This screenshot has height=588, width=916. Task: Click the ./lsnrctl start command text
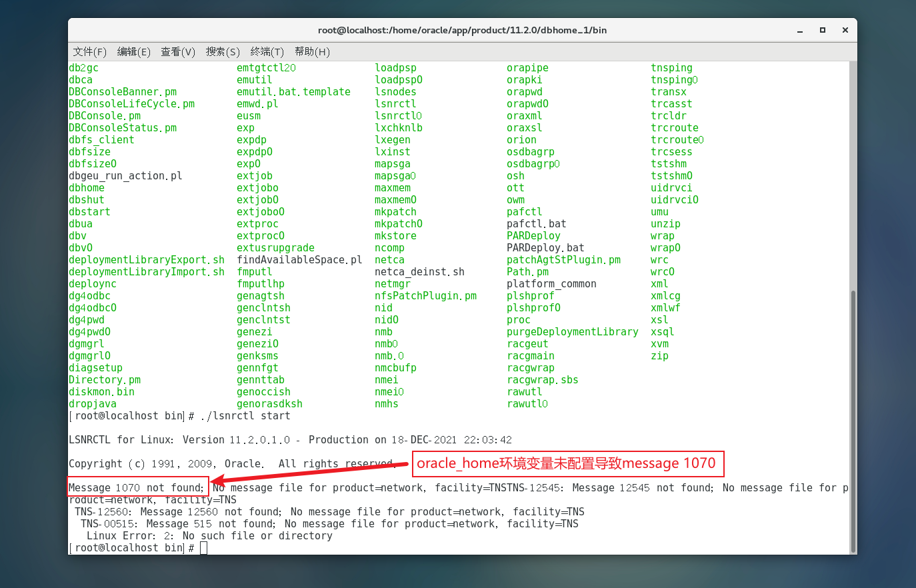pos(245,416)
